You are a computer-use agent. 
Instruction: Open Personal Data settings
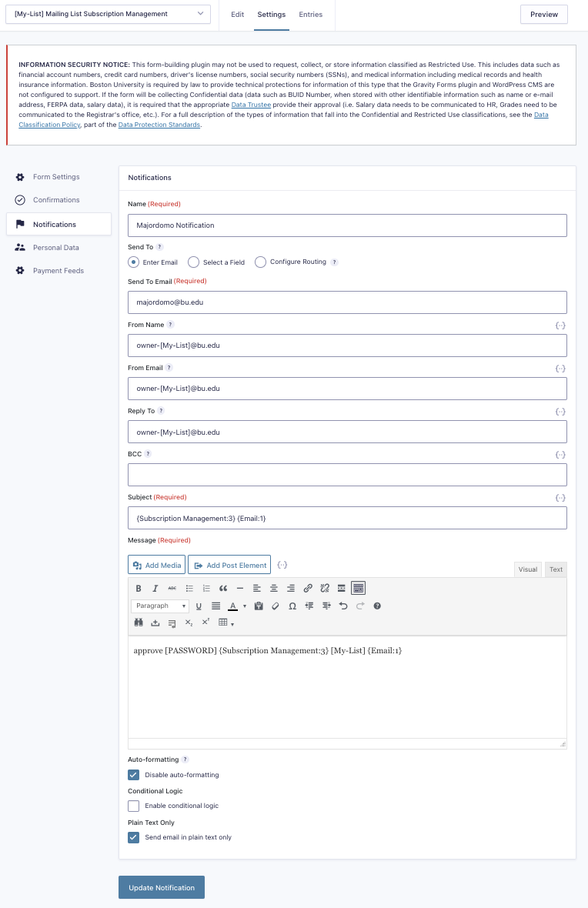coord(55,248)
